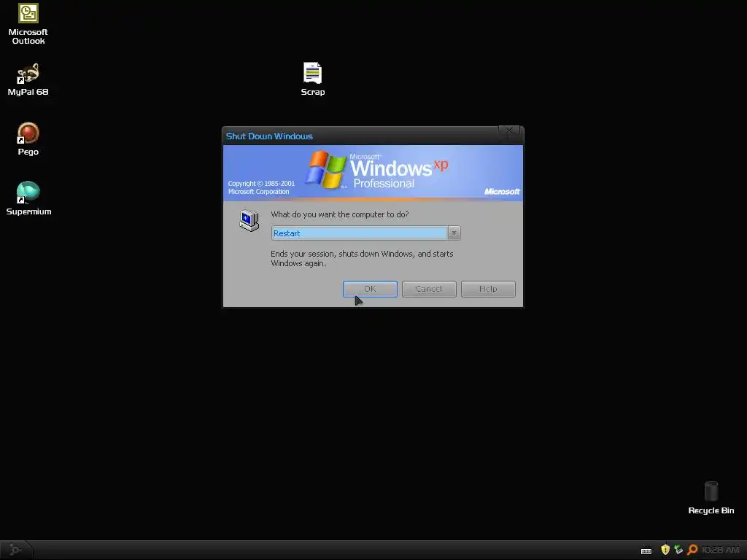Click the safely remove hardware tray icon
747x560 pixels.
(678, 550)
